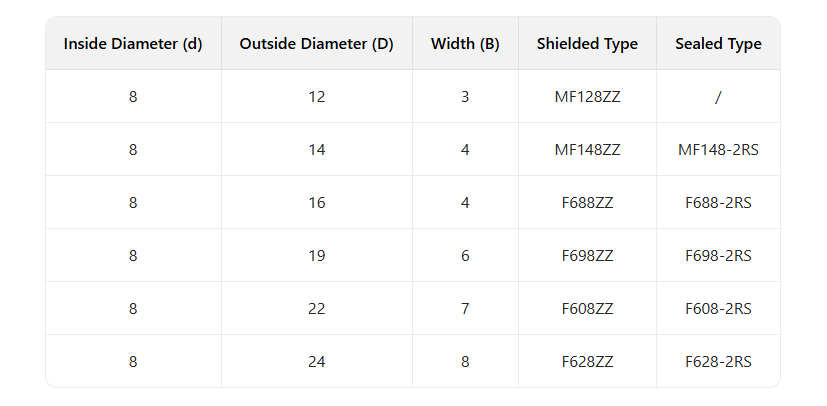The image size is (827, 406).
Task: Click the Inside Diameter (d) column header
Action: pos(133,44)
